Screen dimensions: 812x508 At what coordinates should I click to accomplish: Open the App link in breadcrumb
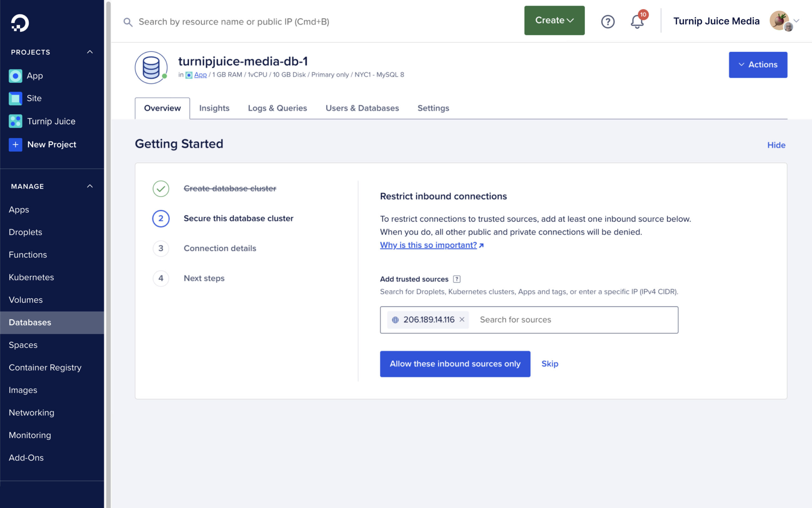pos(200,75)
